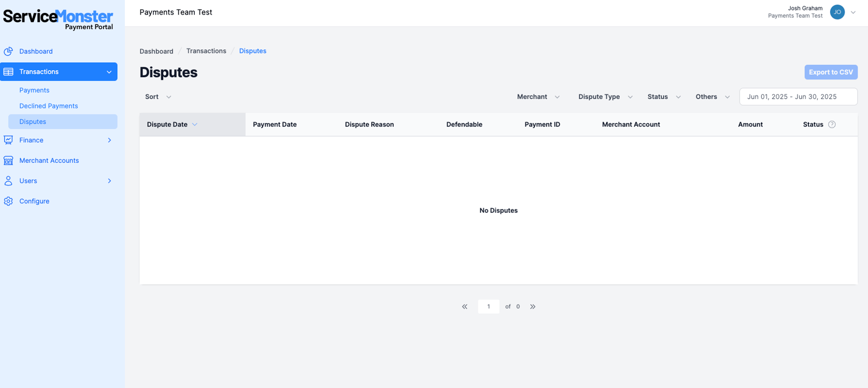868x388 pixels.
Task: Open the Sort dropdown
Action: click(x=158, y=97)
